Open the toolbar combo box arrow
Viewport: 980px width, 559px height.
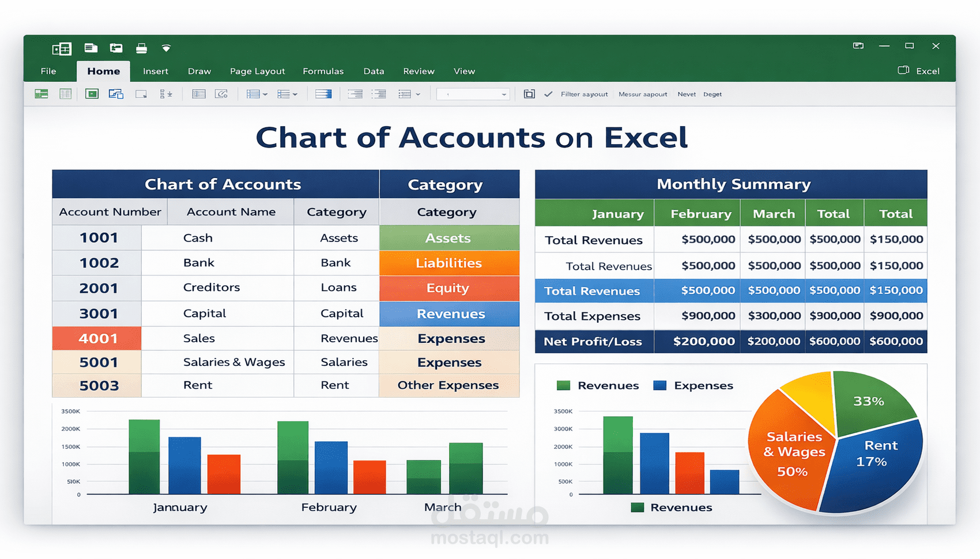pos(504,95)
